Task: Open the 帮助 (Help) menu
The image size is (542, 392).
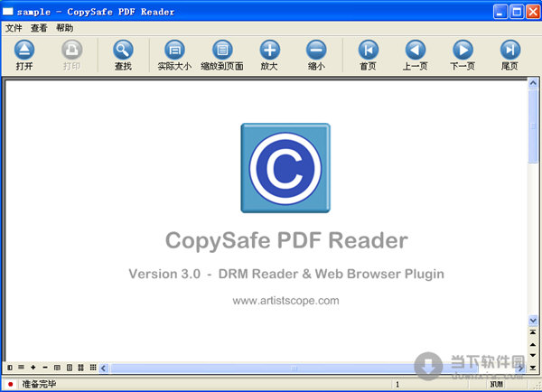Action: click(x=65, y=28)
